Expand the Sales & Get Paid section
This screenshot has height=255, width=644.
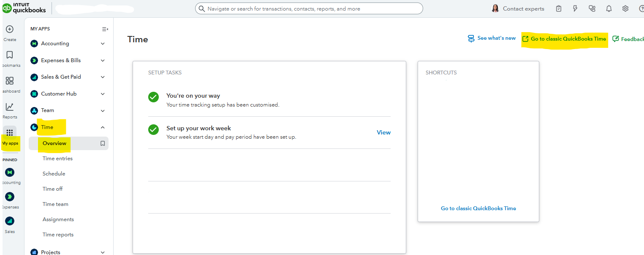click(103, 77)
